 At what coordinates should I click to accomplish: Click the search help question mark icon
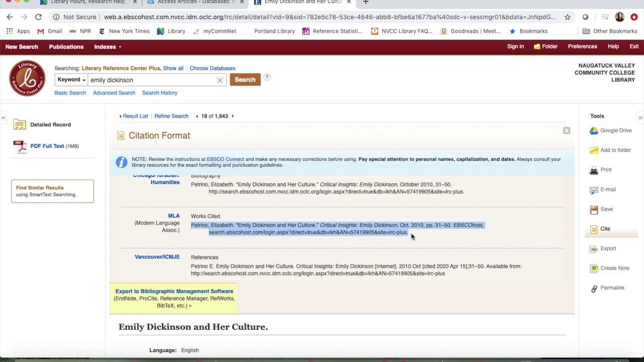point(267,77)
